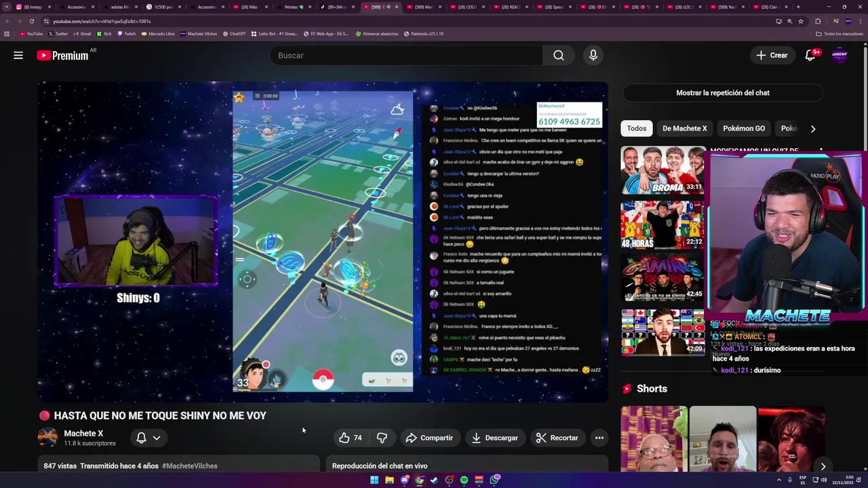
Task: Select the Pokémon GO filter chip
Action: 744,129
